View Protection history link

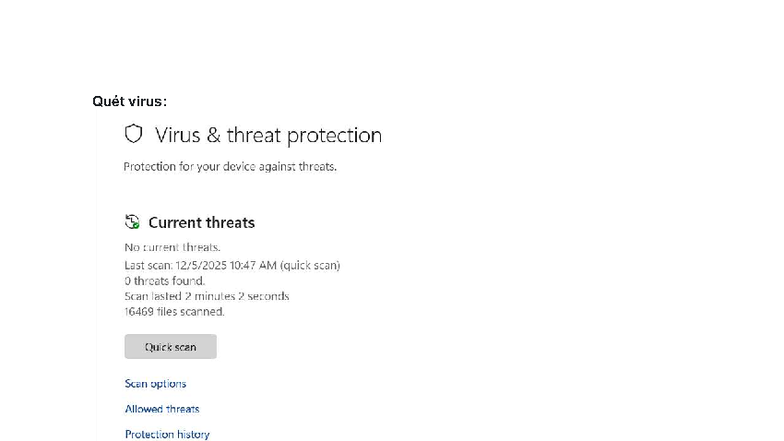[x=167, y=434]
